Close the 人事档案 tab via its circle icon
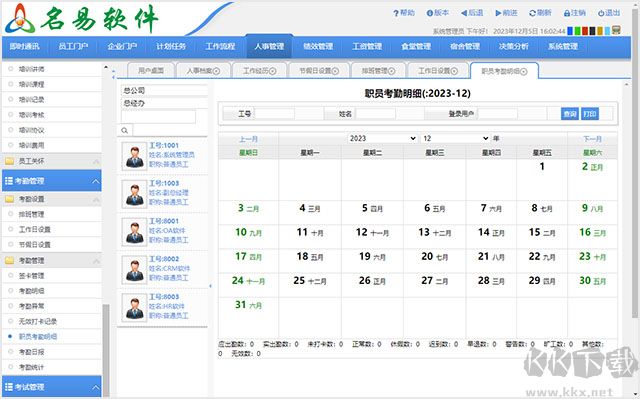Image resolution: width=640 pixels, height=399 pixels. (x=216, y=71)
